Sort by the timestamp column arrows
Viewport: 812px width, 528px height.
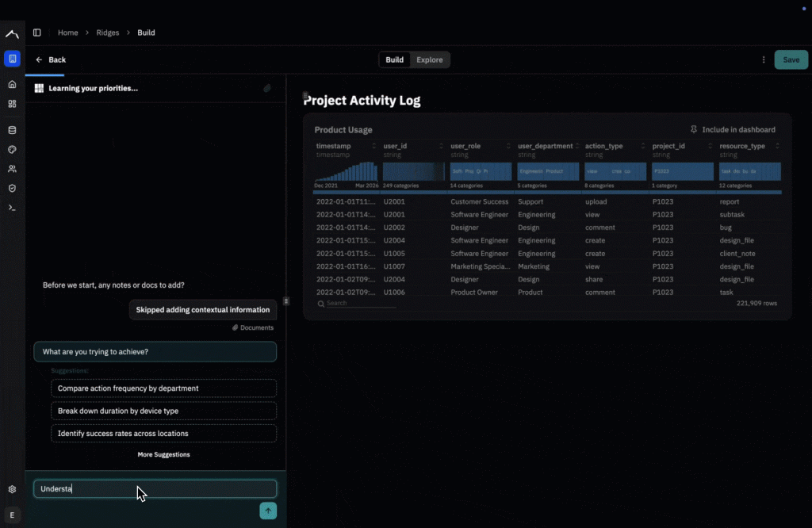[374, 146]
